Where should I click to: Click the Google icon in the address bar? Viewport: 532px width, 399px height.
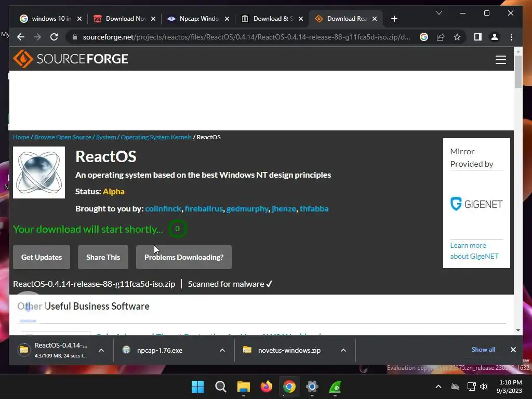424,37
